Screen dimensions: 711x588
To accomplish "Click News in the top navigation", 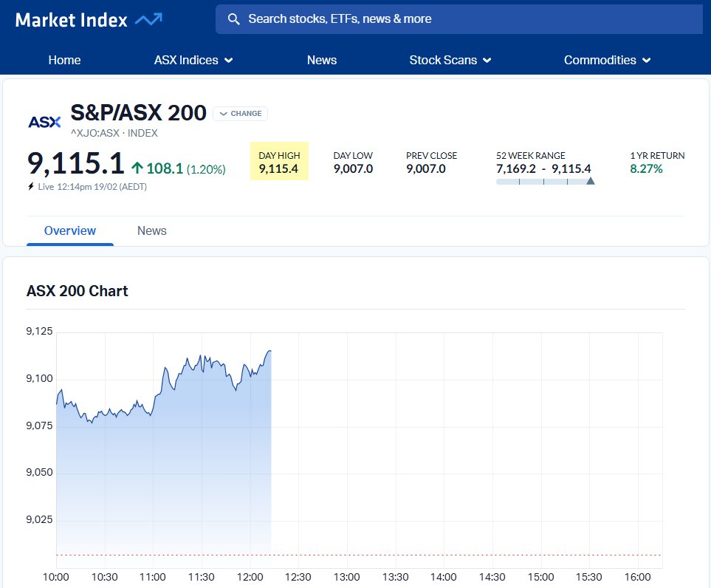I will tap(322, 60).
